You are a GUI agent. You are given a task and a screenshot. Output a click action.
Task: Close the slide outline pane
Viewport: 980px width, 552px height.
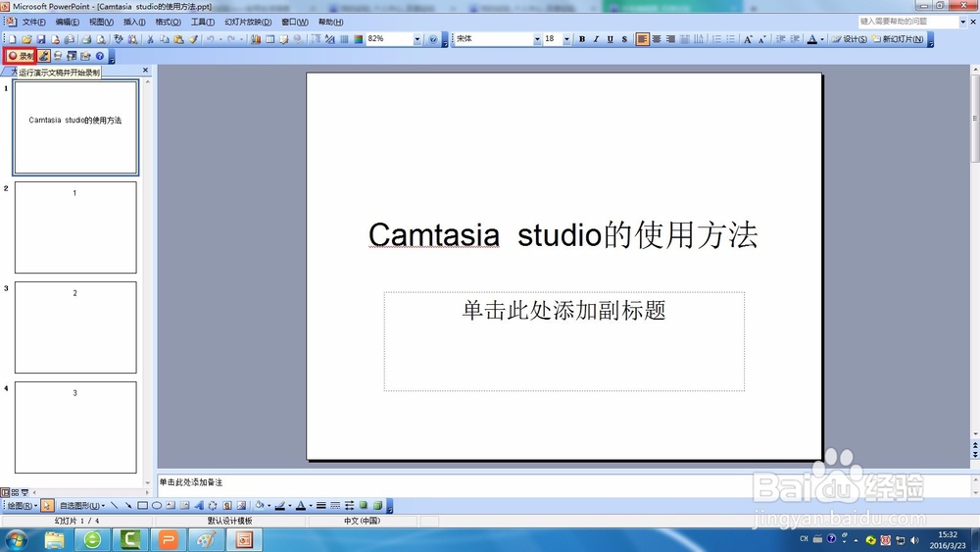[146, 70]
